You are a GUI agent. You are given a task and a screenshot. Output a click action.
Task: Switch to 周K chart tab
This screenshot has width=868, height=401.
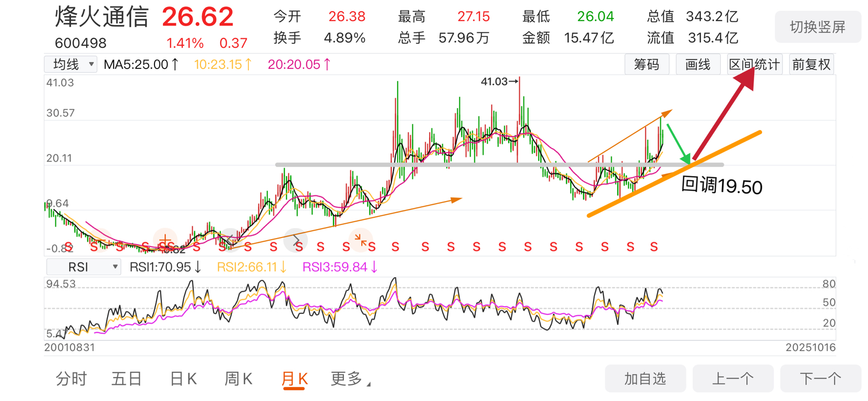tap(239, 379)
